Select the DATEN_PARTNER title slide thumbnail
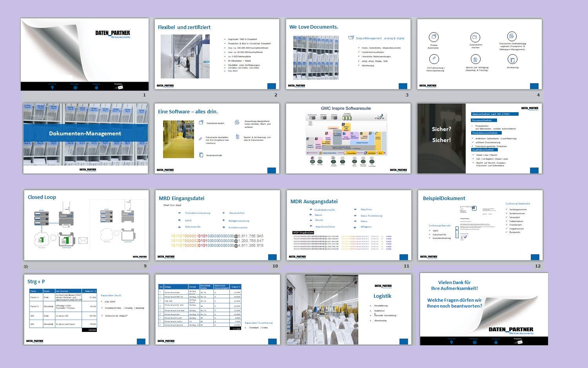 click(x=85, y=54)
